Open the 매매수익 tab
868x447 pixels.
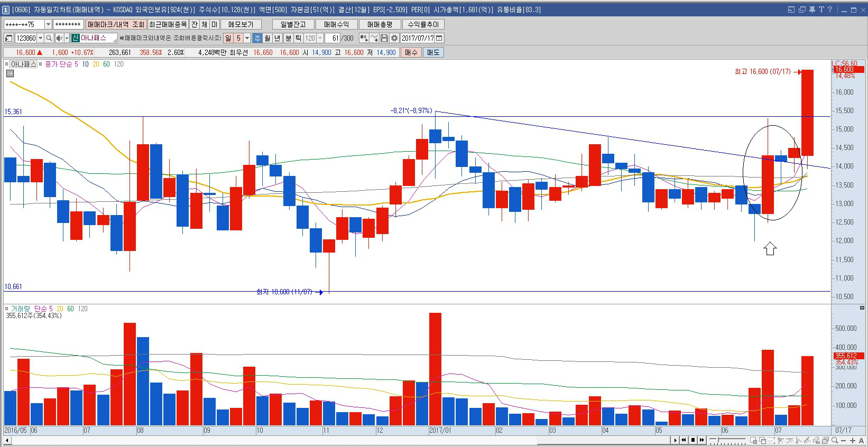coord(336,24)
